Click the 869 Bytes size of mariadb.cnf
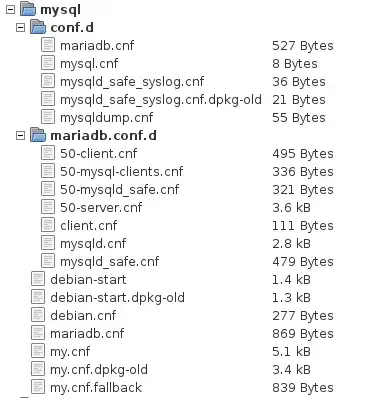Viewport: 370px width, 398px height. click(303, 334)
